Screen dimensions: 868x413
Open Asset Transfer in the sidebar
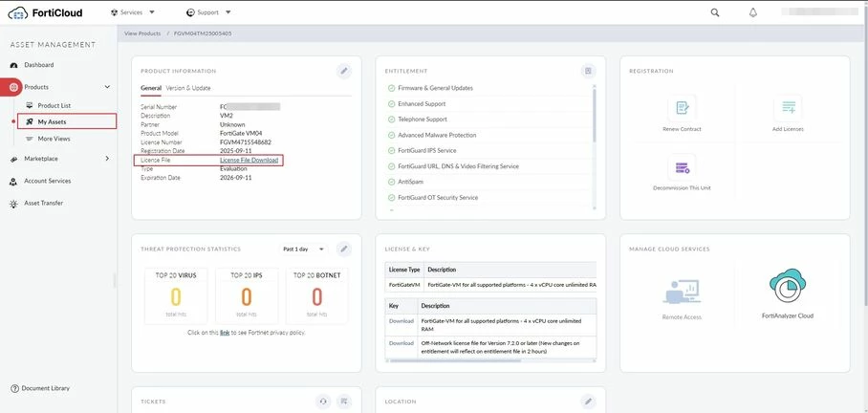coord(43,204)
